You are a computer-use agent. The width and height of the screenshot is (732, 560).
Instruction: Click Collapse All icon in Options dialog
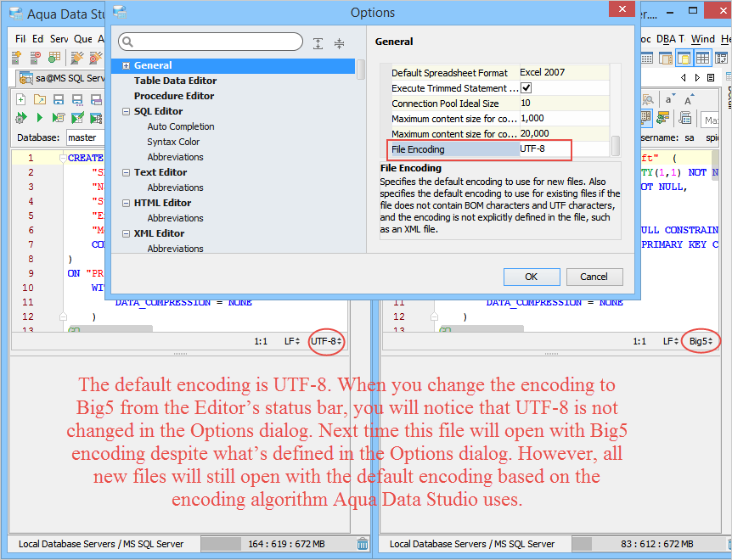coord(340,43)
